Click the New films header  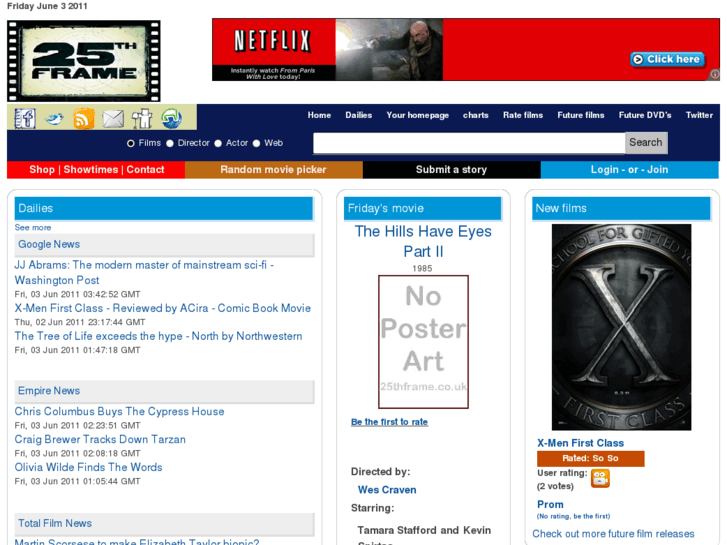pyautogui.click(x=621, y=208)
